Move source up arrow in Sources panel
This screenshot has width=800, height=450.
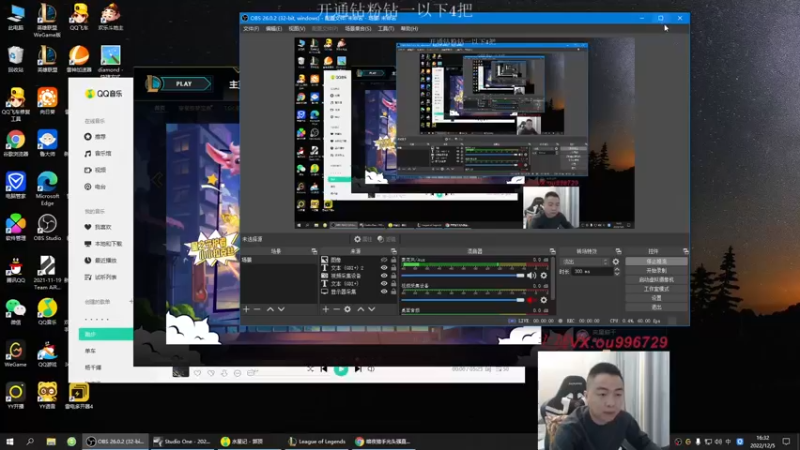[x=361, y=309]
